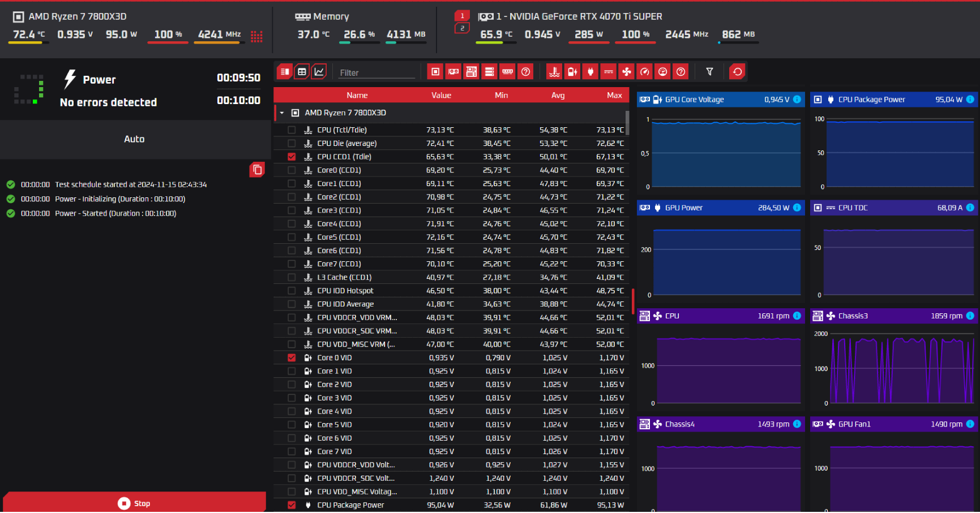This screenshot has width=980, height=513.
Task: Toggle the power plug sensor filter icon
Action: 590,72
